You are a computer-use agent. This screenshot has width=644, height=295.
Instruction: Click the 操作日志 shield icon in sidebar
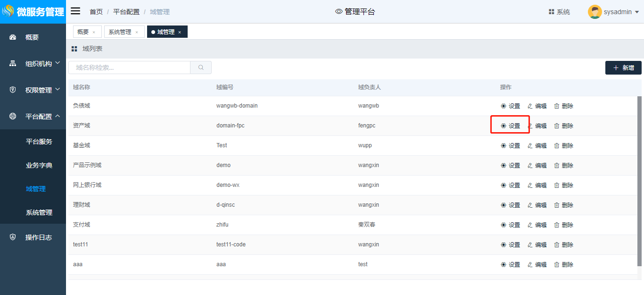(13, 237)
